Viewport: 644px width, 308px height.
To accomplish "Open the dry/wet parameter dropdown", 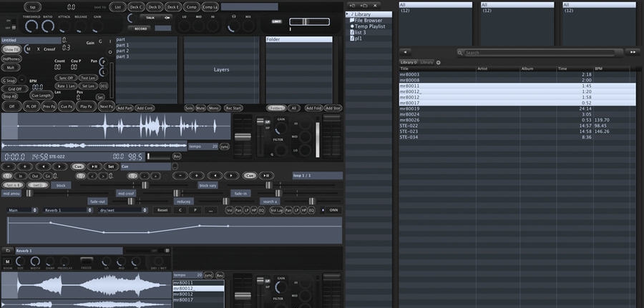I will 123,210.
